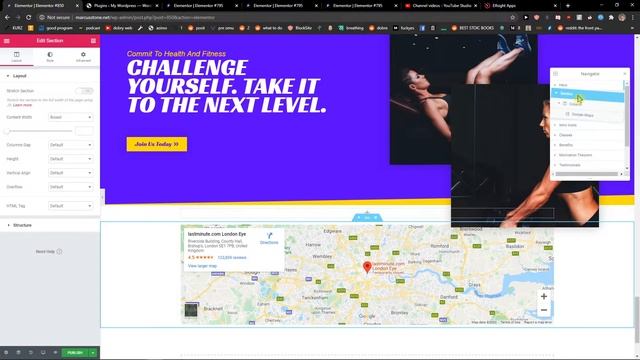Click the satellite view thumbnail on map
Screen dimensions: 640x360
click(191, 310)
